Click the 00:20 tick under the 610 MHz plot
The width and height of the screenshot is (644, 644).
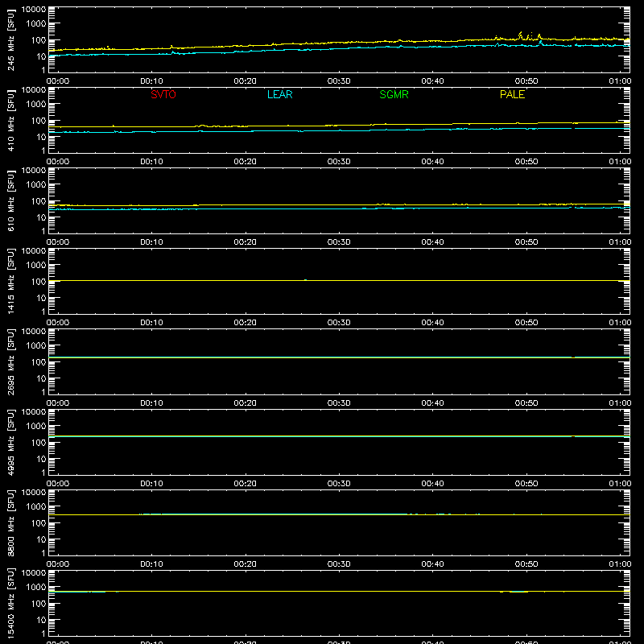[x=246, y=242]
